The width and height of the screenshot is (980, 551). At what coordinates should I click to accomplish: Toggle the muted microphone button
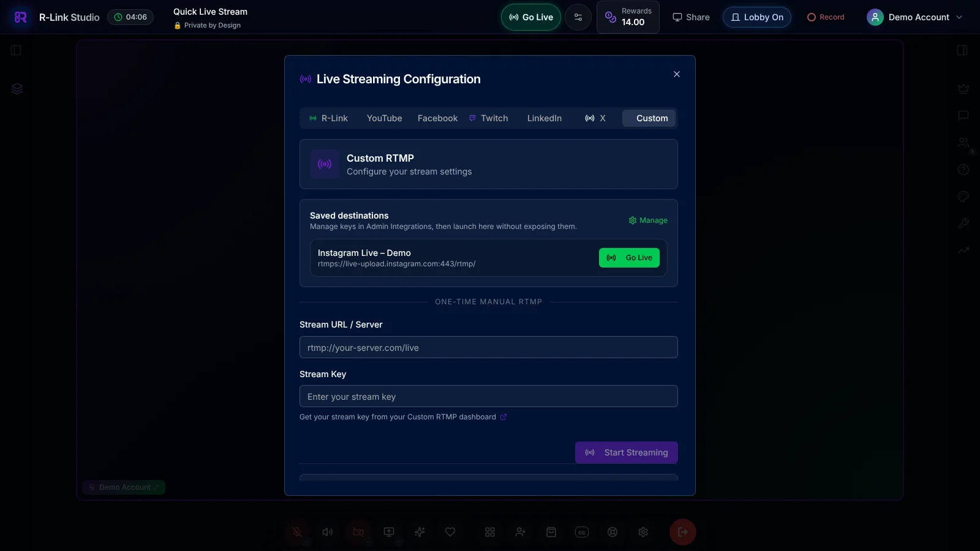[x=297, y=532]
